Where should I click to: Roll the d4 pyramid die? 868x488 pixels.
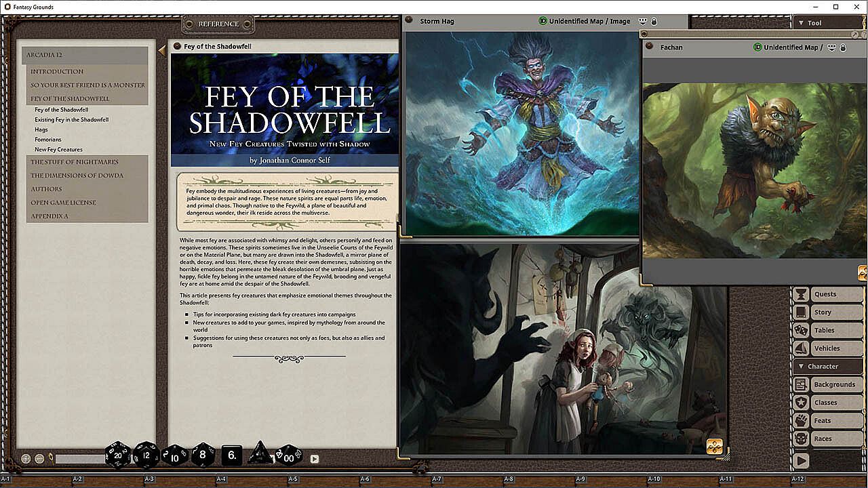[259, 453]
